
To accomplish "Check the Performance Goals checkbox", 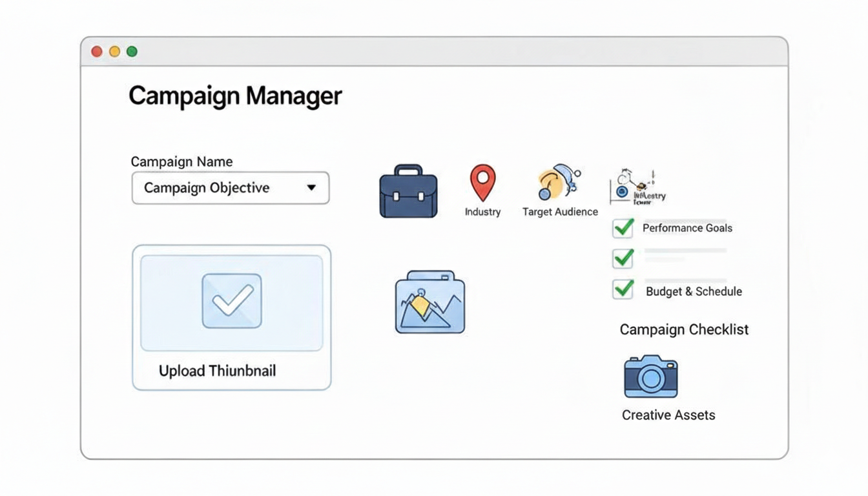I will point(621,228).
